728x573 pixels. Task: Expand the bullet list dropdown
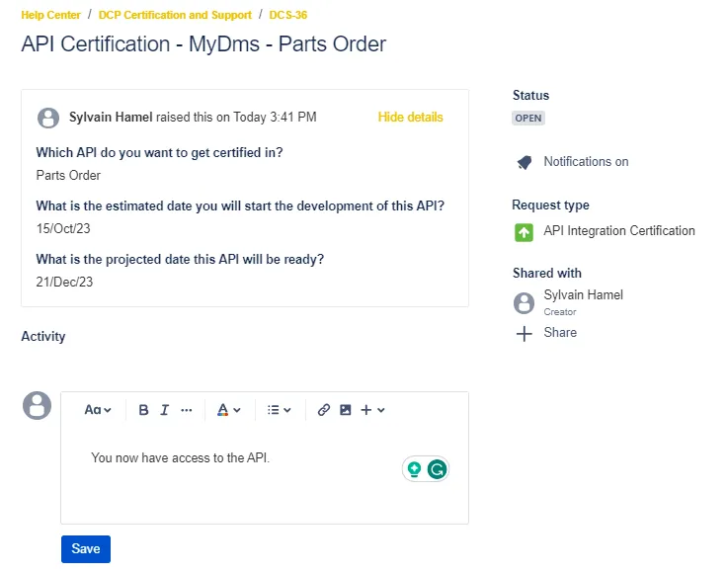279,410
